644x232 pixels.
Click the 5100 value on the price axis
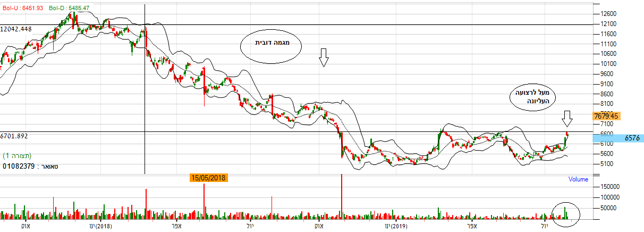[x=604, y=163]
